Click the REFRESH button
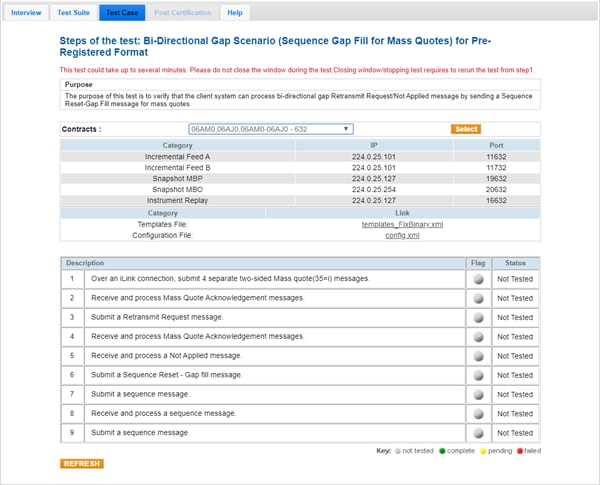Viewport: 600px width, 485px height. click(x=82, y=464)
